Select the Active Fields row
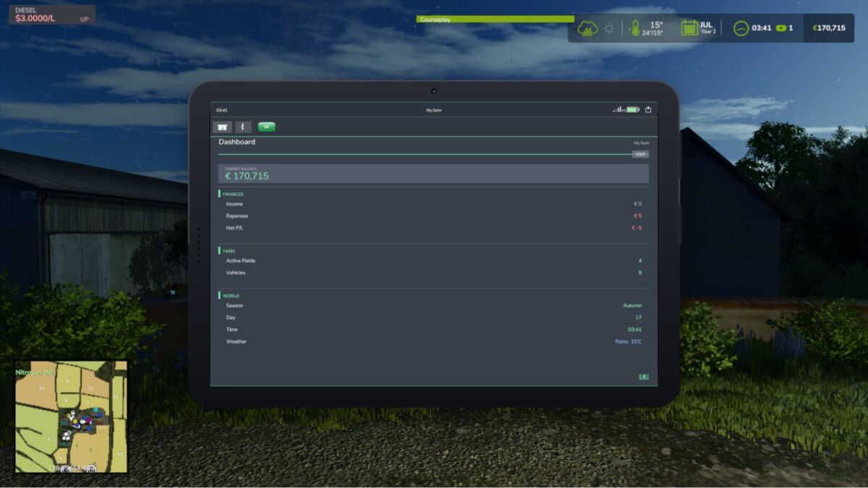 433,260
